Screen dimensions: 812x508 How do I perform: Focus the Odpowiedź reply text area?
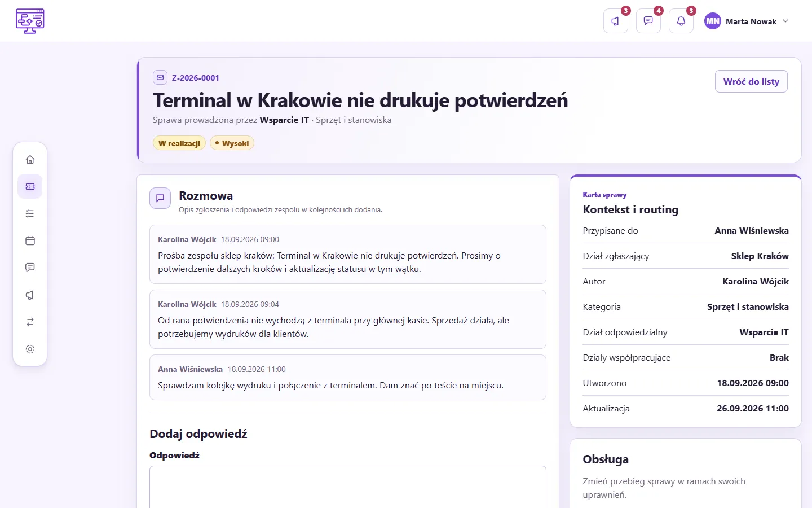348,487
